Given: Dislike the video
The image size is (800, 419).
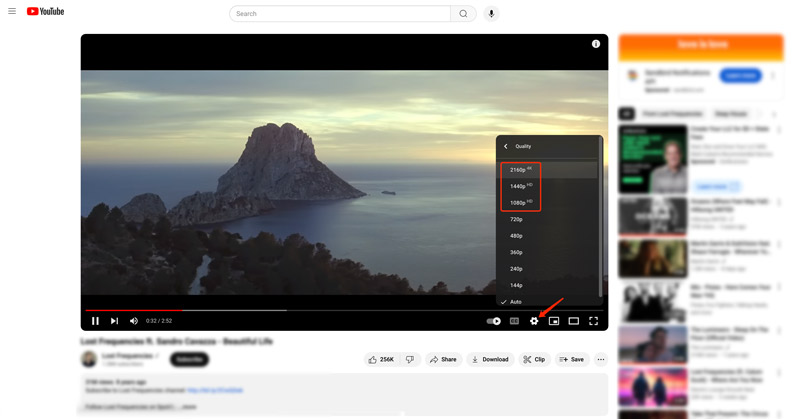Looking at the screenshot, I should [410, 360].
